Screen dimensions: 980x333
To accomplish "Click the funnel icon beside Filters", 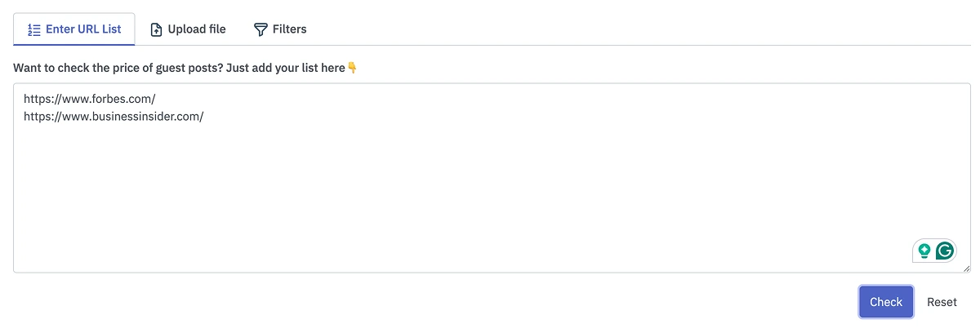I will tap(261, 29).
